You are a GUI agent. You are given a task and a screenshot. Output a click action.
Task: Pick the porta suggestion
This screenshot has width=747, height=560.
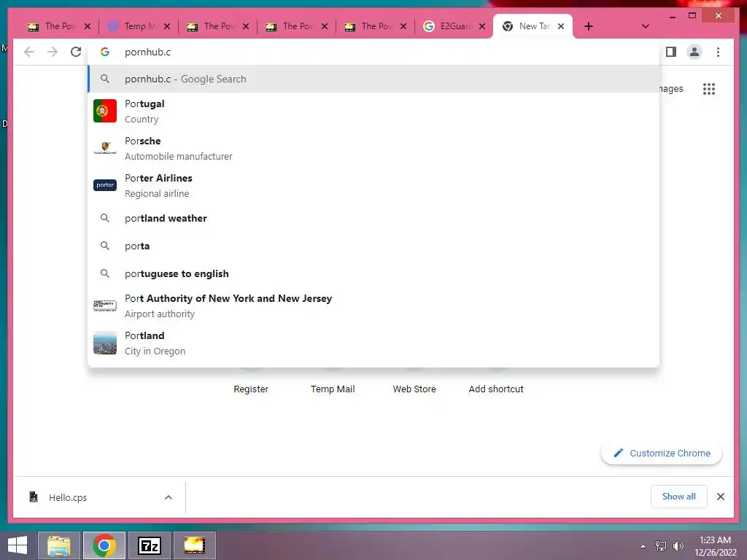point(373,246)
